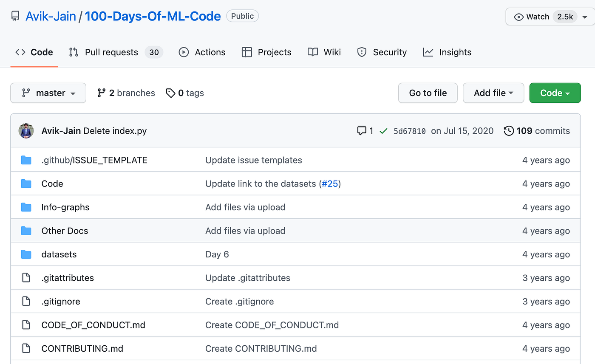
Task: Select the Code tab's angle brackets icon
Action: coord(20,52)
